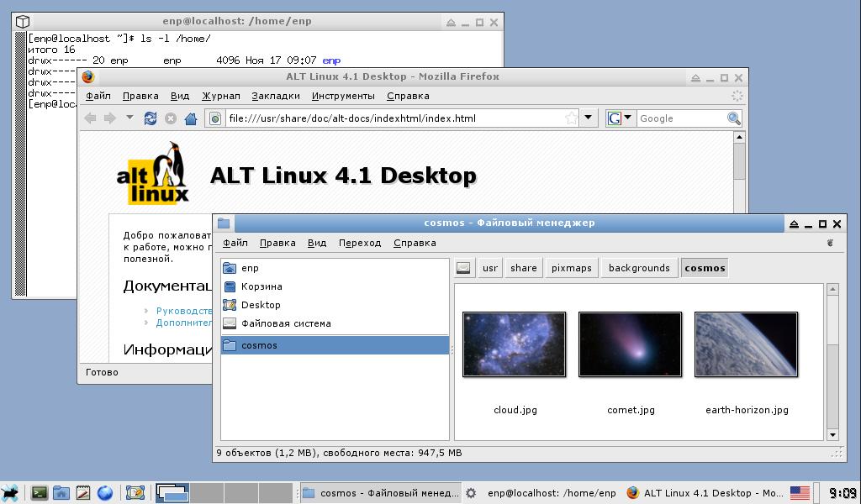Click the ALT Linux penguin logo
The image size is (861, 504).
point(153,173)
